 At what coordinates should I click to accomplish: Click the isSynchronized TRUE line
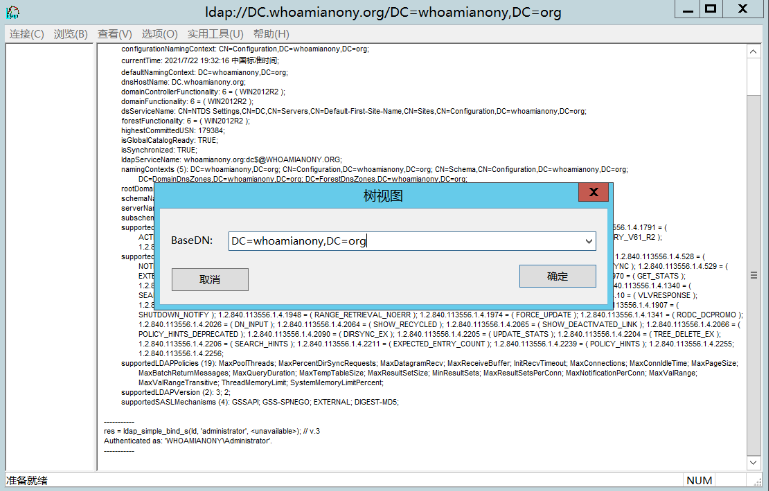pyautogui.click(x=159, y=151)
